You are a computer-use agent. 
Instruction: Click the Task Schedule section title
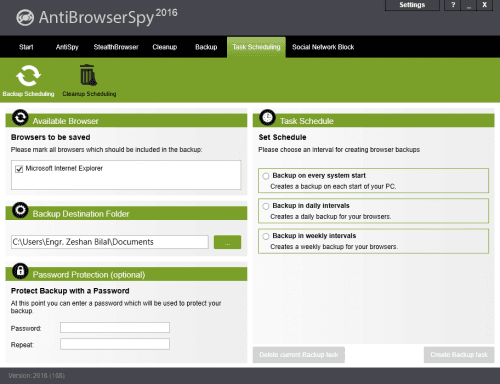click(x=307, y=121)
